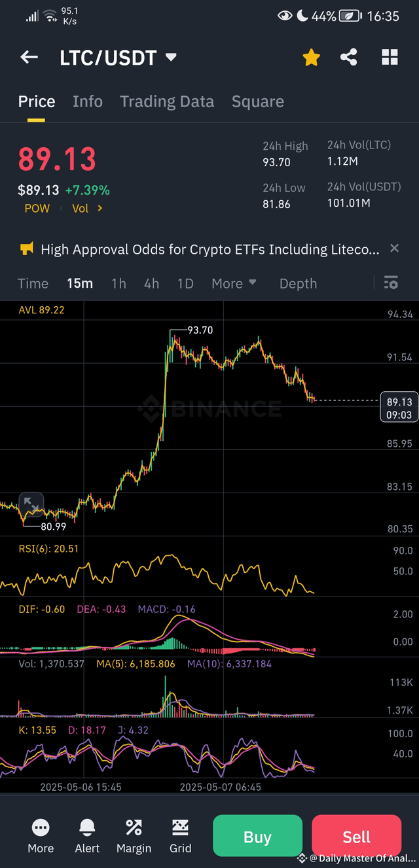Tap the large 89.13 price
The width and height of the screenshot is (419, 868).
[57, 159]
